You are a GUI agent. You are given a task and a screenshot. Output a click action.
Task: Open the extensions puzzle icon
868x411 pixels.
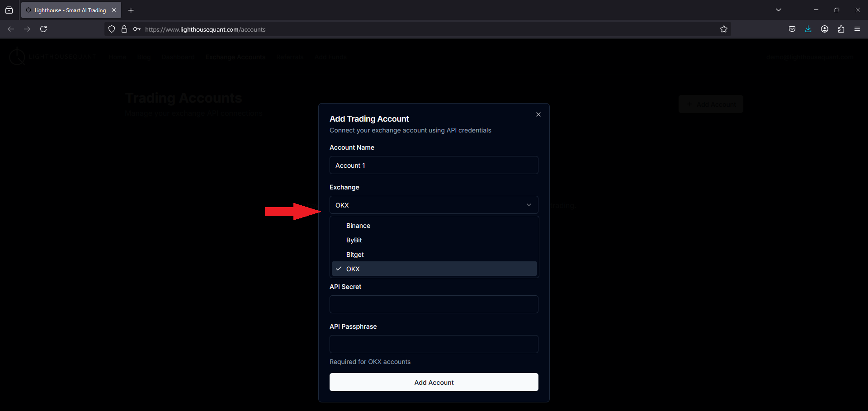click(841, 29)
